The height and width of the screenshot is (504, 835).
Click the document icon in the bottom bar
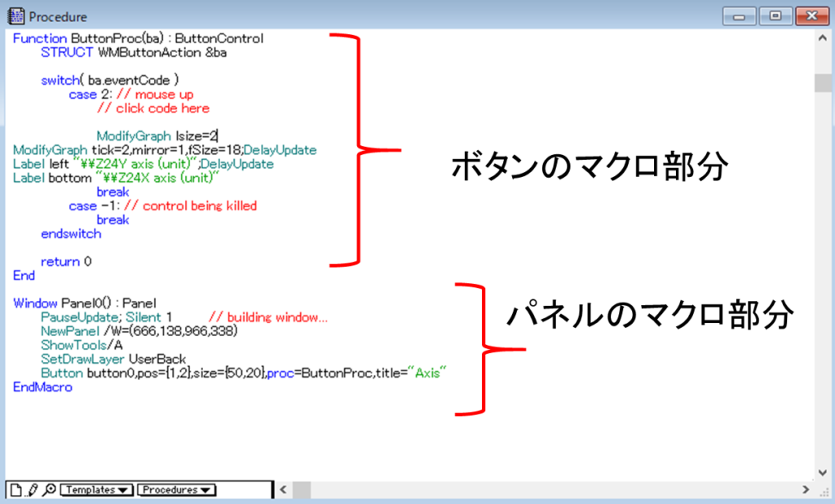click(x=15, y=489)
